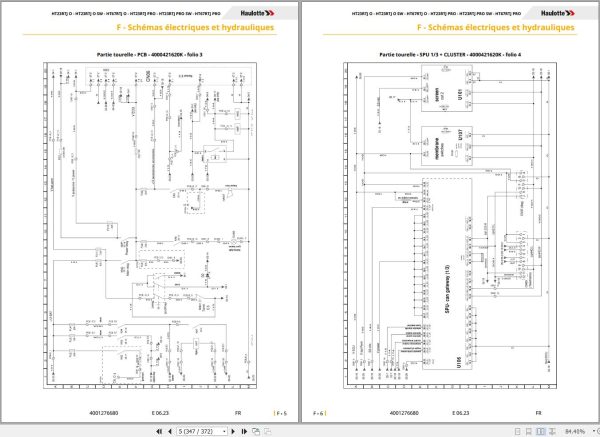
Task: Click document number 4001276680 on left page
Action: (104, 413)
